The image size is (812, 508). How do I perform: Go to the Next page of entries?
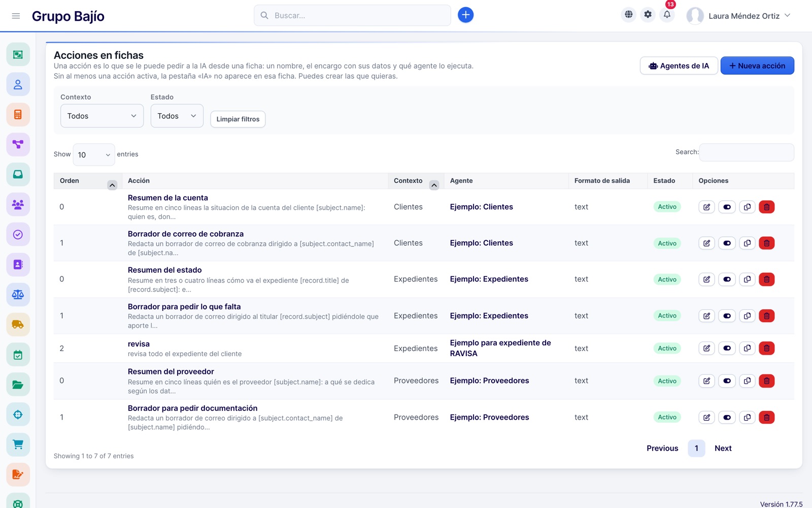click(x=723, y=448)
